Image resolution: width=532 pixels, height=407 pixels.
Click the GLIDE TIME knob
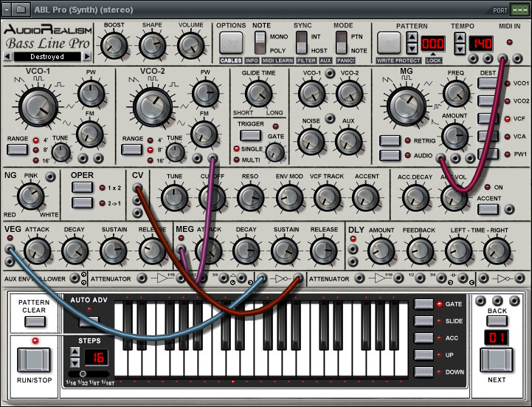tap(258, 93)
